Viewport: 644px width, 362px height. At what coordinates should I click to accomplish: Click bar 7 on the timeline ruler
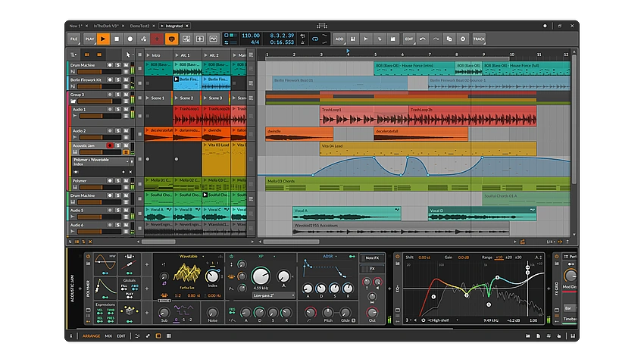click(430, 55)
